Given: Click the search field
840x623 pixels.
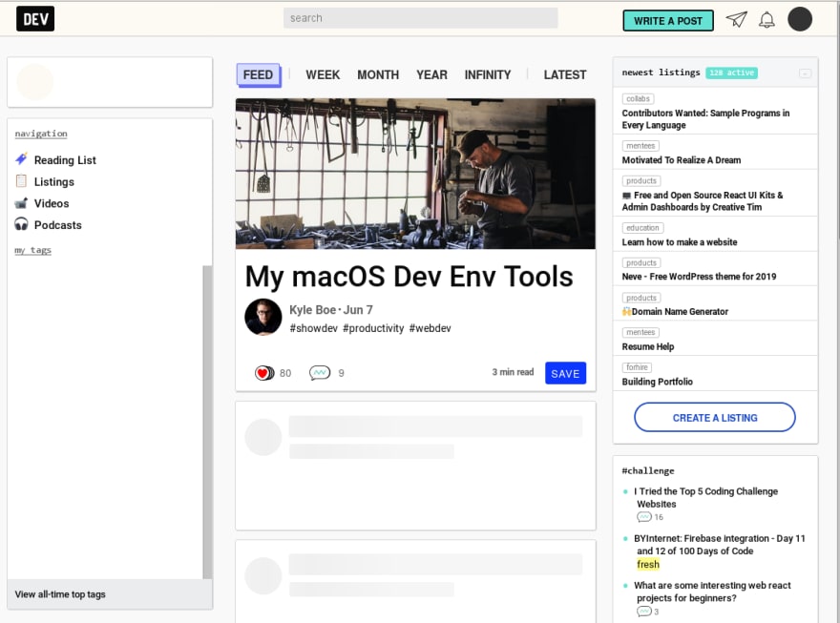Looking at the screenshot, I should (421, 18).
